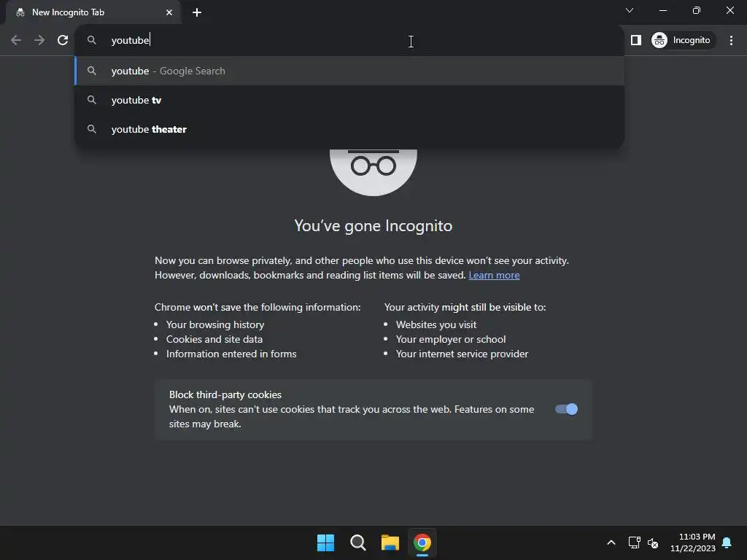Click 'Cookies and site data' list item
This screenshot has height=560, width=747.
pos(214,339)
